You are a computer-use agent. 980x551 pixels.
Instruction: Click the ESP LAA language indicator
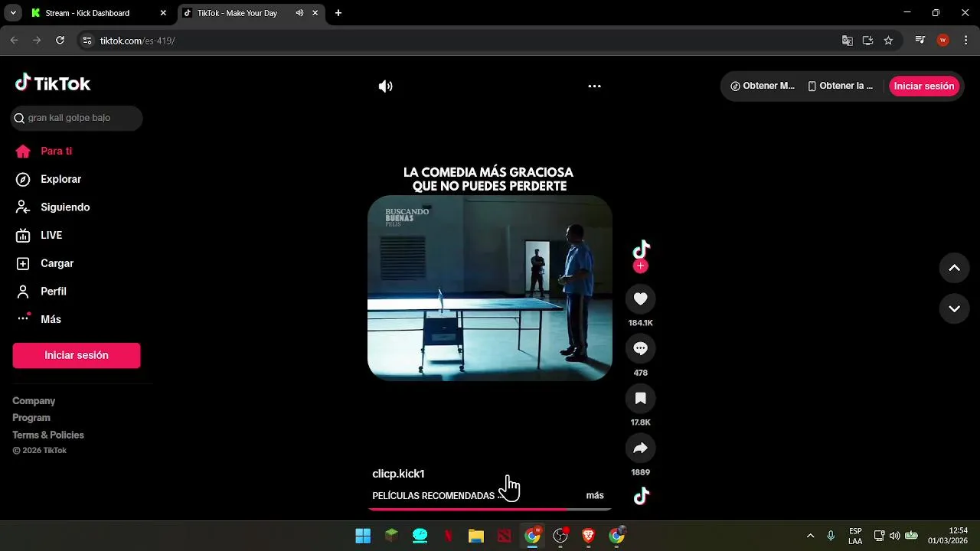coord(855,536)
